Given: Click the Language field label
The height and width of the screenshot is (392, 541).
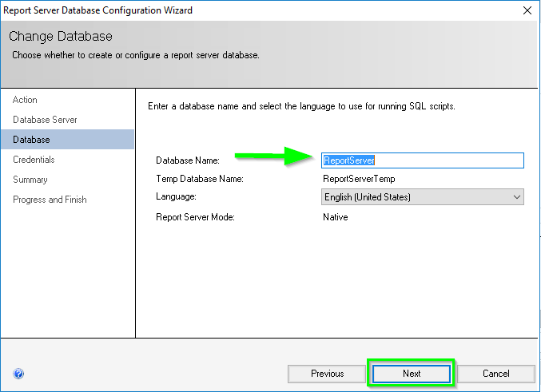Looking at the screenshot, I should 176,196.
